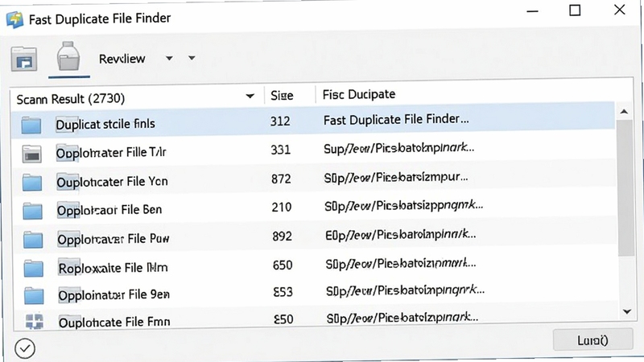Close the Fast Duplicate File Finder window
Screen dimensions: 644x362
pos(619,10)
